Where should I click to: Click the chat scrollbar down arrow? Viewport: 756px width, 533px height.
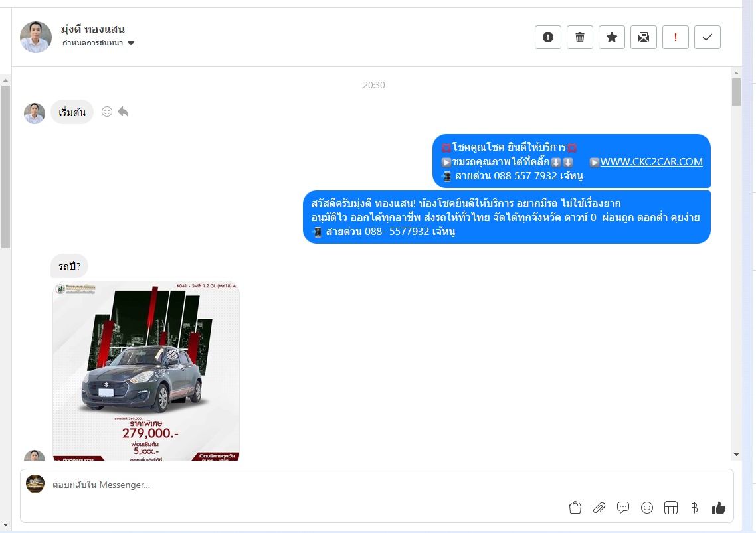pyautogui.click(x=736, y=455)
